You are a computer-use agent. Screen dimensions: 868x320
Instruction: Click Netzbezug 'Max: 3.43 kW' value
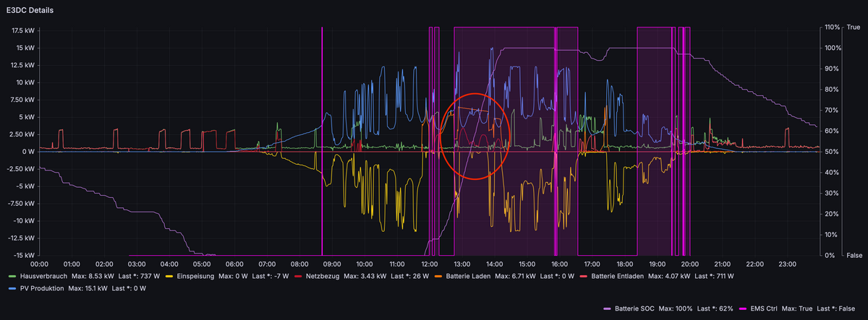pos(365,276)
